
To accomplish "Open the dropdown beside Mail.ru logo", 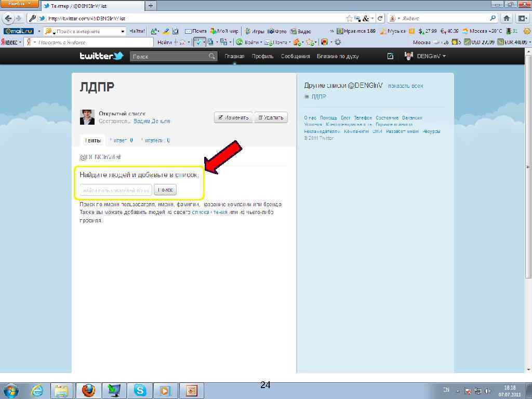I will 39,31.
